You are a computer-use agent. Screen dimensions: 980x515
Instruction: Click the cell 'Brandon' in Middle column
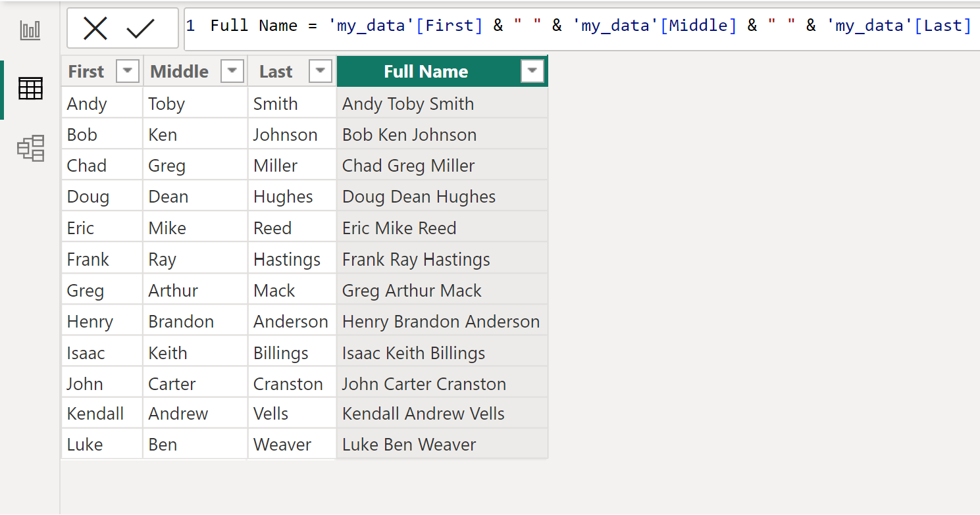coord(195,321)
